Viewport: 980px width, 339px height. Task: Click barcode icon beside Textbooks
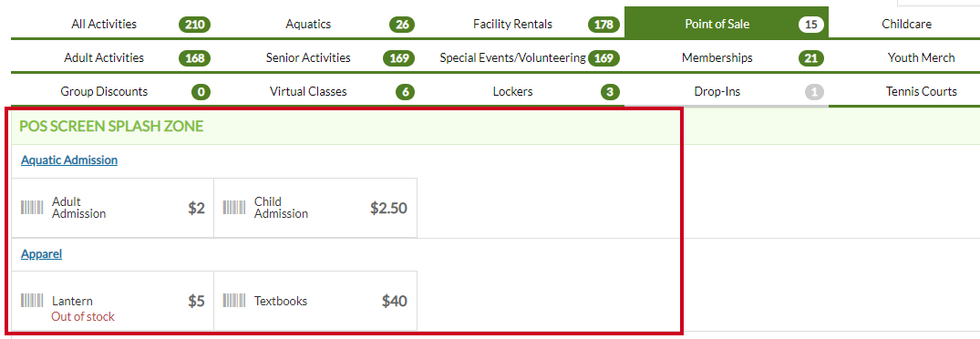[x=234, y=301]
